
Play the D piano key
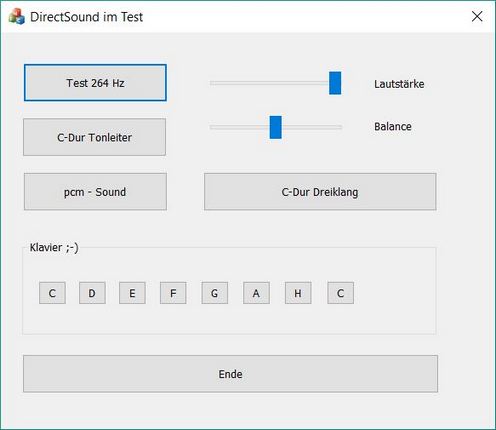coord(92,293)
